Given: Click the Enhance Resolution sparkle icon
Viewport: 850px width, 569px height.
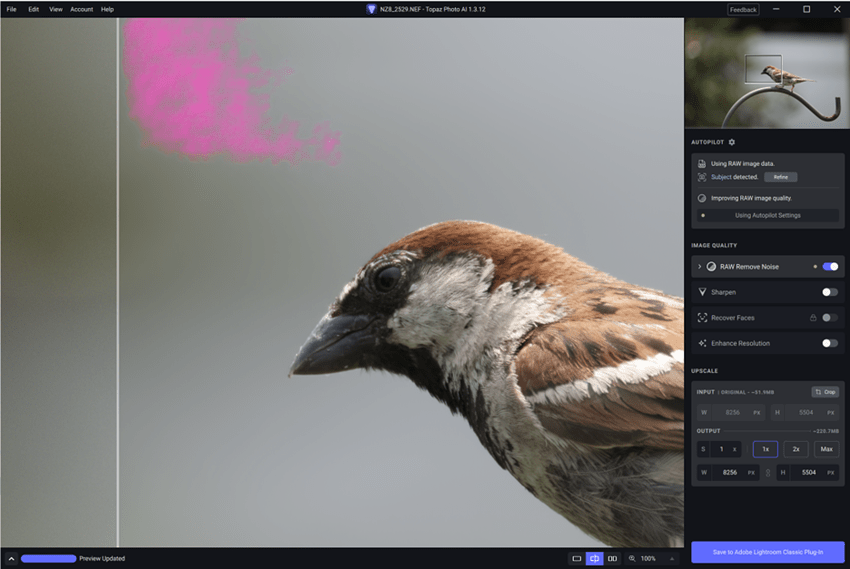Looking at the screenshot, I should pyautogui.click(x=702, y=343).
